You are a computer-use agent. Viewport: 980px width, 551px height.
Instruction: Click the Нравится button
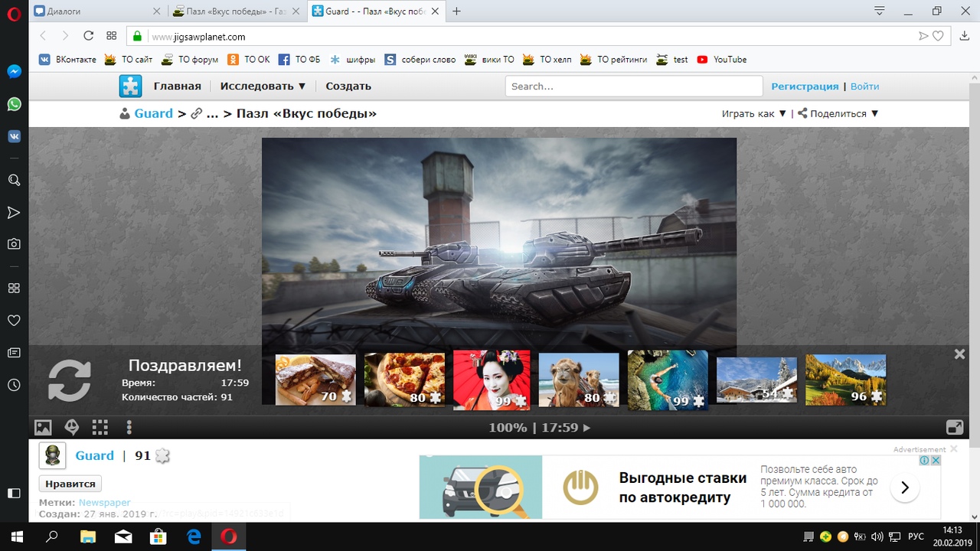70,484
